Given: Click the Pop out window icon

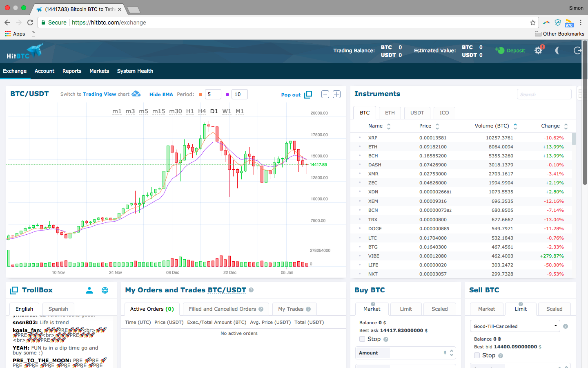Looking at the screenshot, I should click(x=308, y=94).
